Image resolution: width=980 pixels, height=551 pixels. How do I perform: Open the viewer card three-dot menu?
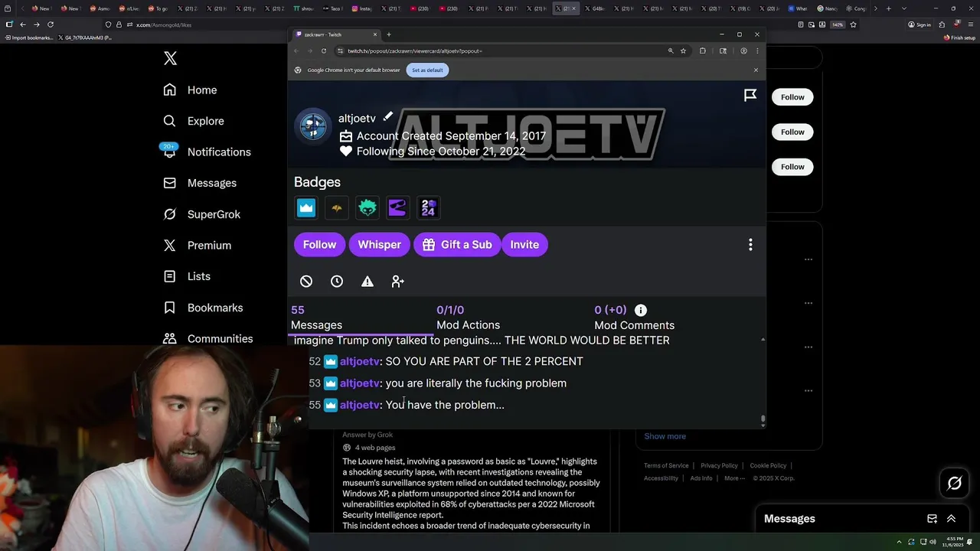pyautogui.click(x=750, y=244)
